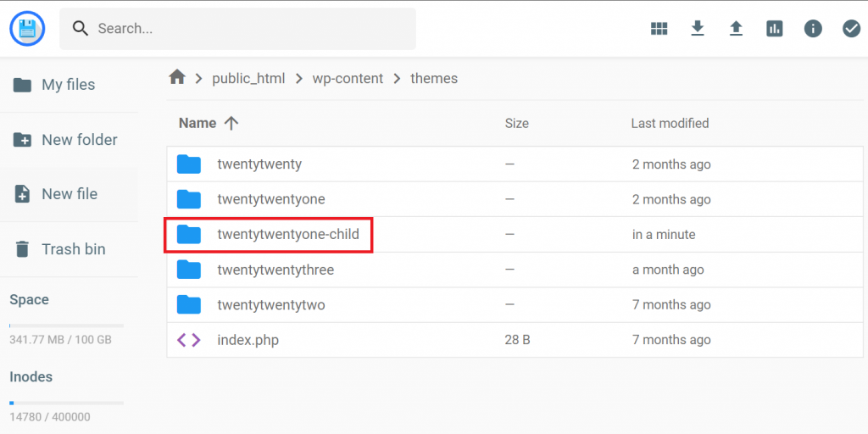Screen dimensions: 868x434
Task: Go to home directory via breadcrumb icon
Action: point(177,78)
